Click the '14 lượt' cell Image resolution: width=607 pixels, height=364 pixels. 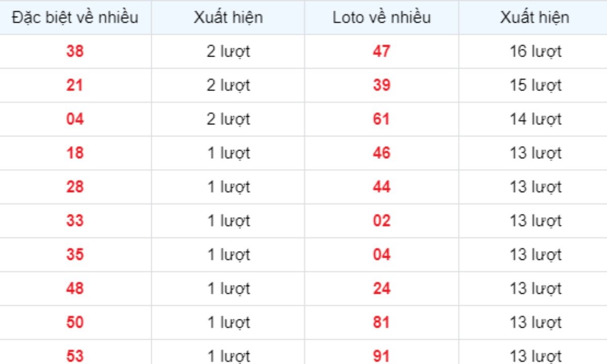coord(535,119)
